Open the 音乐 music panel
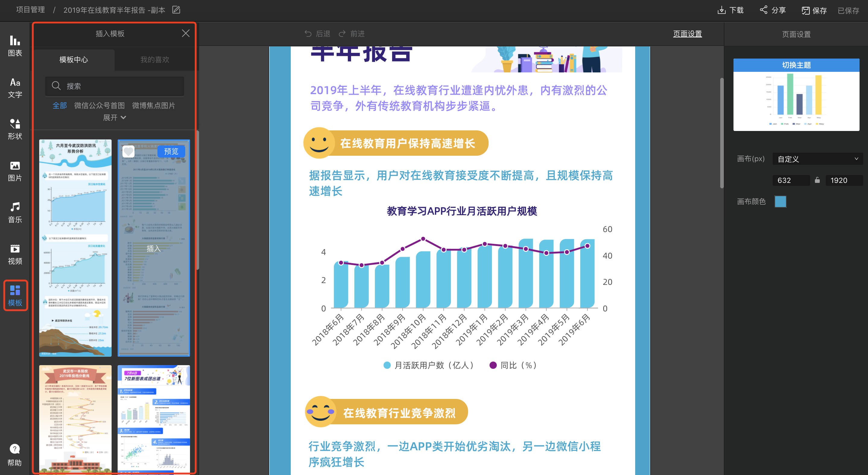The image size is (868, 475). click(x=15, y=213)
